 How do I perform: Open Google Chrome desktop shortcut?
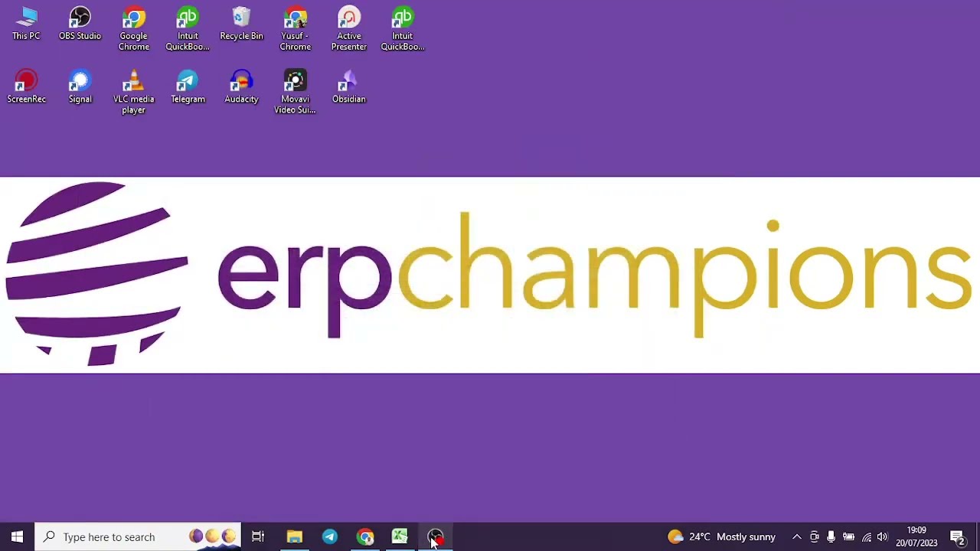(x=134, y=29)
